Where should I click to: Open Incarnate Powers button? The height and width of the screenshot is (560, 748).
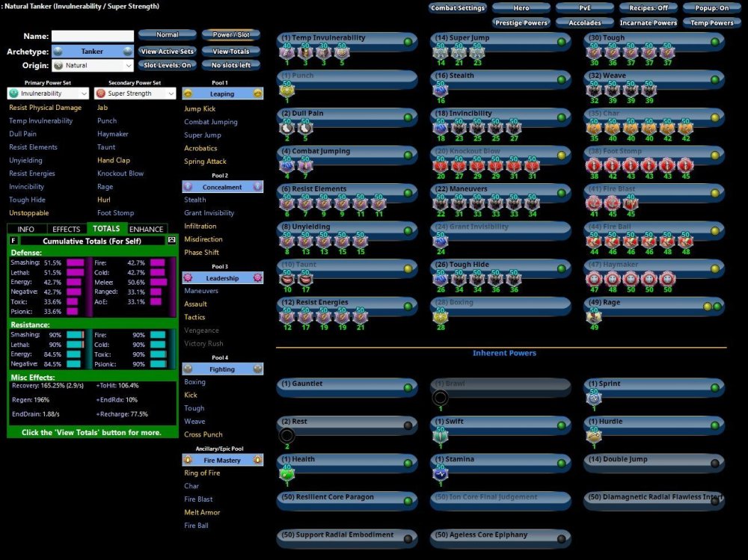coord(648,23)
